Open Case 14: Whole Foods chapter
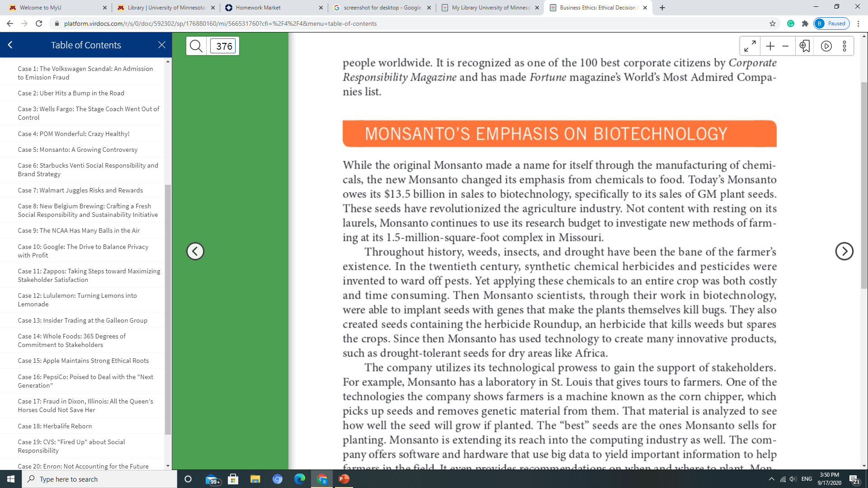Image resolution: width=868 pixels, height=488 pixels. [x=72, y=340]
